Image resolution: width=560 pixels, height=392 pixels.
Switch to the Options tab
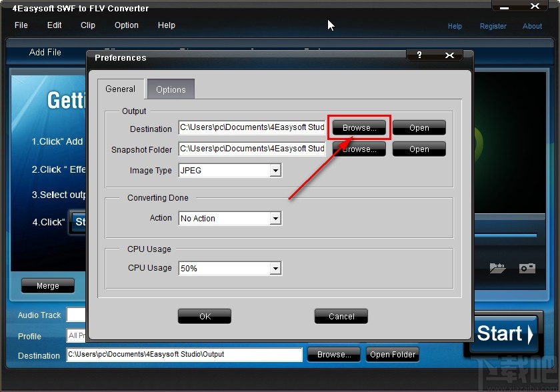pos(170,89)
